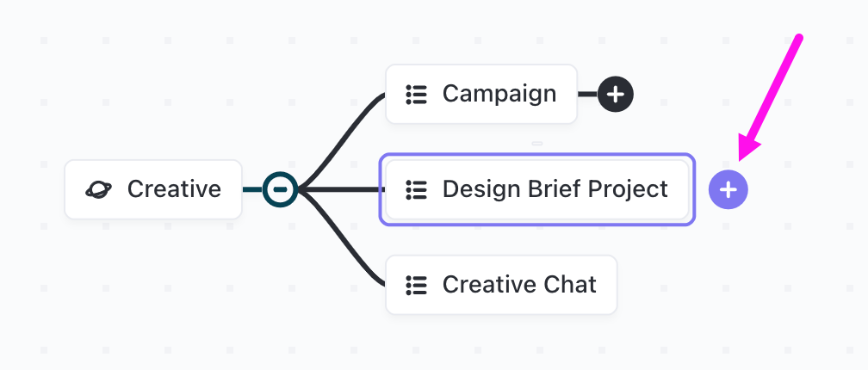
Task: Click list icon beside Design Brief Project
Action: (417, 189)
